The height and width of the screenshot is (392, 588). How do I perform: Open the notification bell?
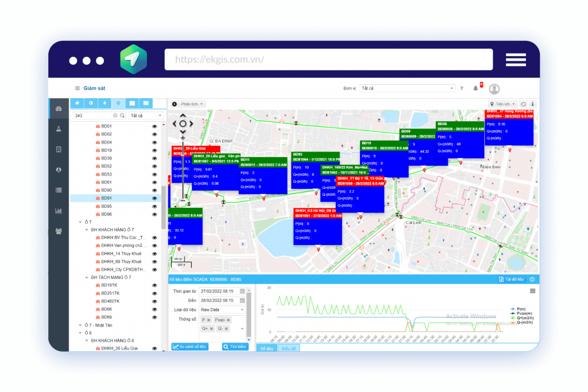pos(475,88)
